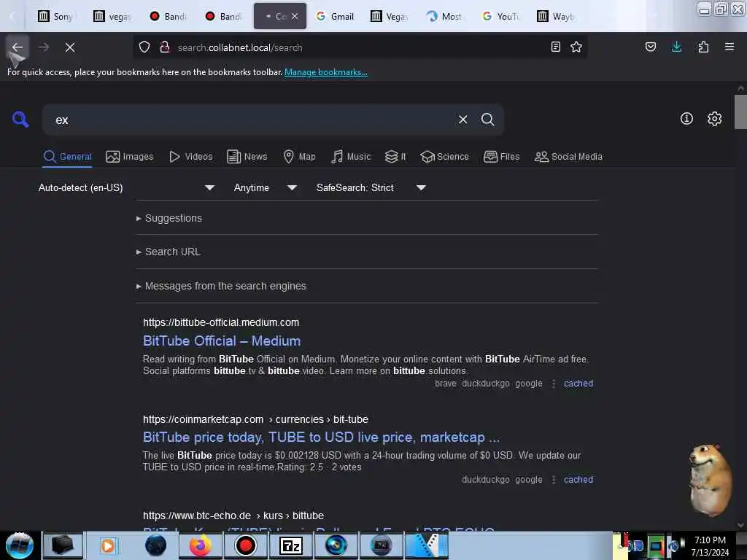Image resolution: width=747 pixels, height=560 pixels.
Task: Switch to the Sony browser tab
Action: [55, 16]
